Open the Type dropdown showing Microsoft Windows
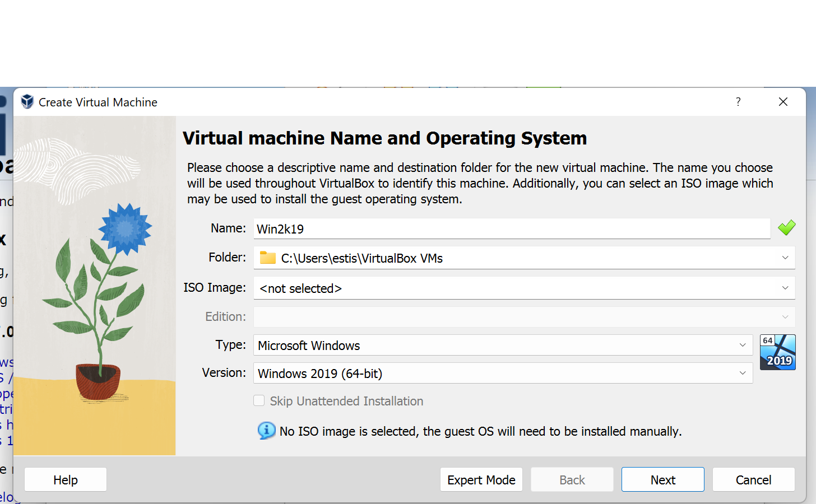Image resolution: width=816 pixels, height=504 pixels. tap(503, 345)
